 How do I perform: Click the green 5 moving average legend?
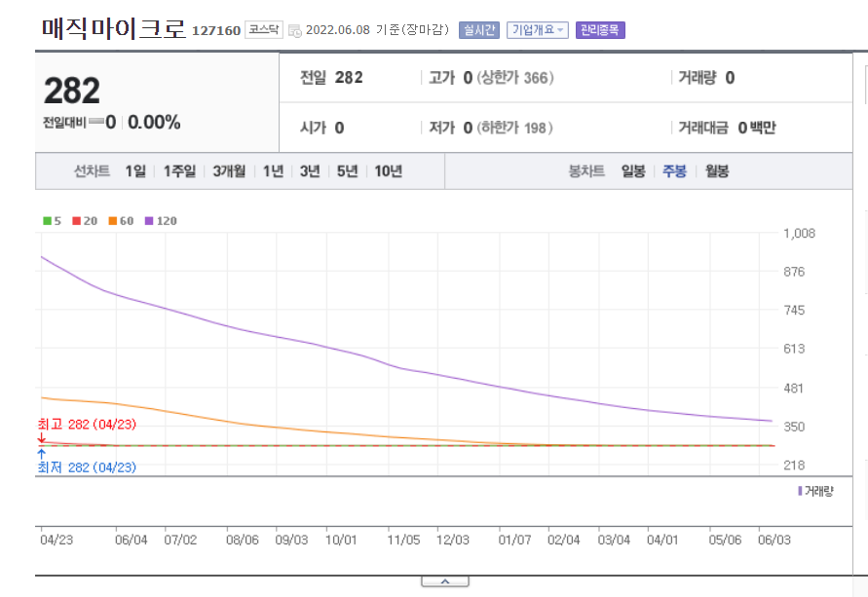click(52, 221)
